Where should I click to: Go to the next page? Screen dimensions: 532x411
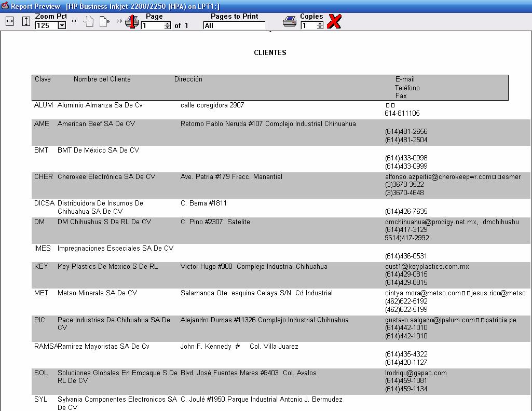pyautogui.click(x=104, y=22)
